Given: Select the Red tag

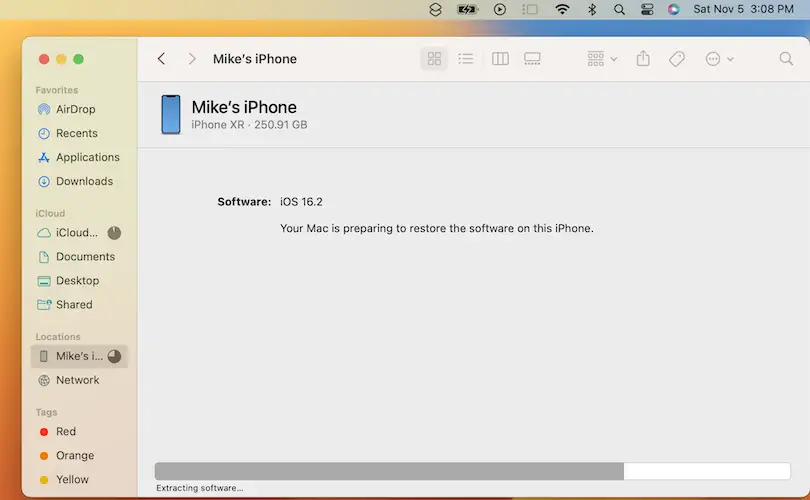Looking at the screenshot, I should pos(66,431).
